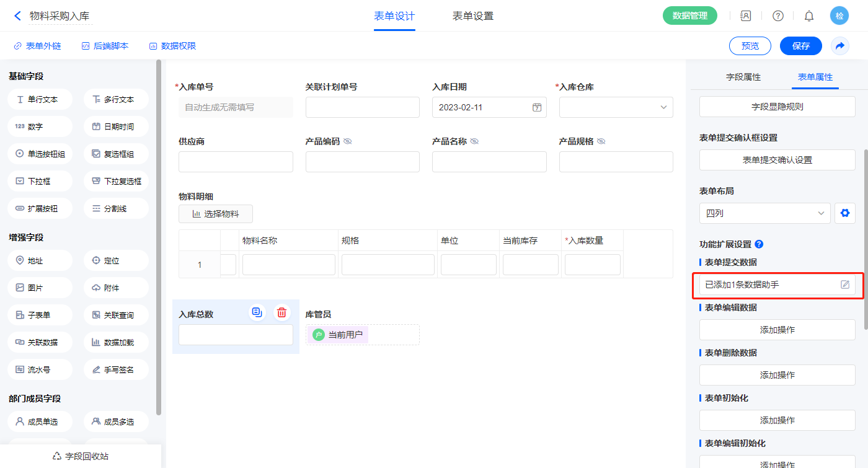The height and width of the screenshot is (468, 868).
Task: Open the help question mark icon in header
Action: point(777,16)
